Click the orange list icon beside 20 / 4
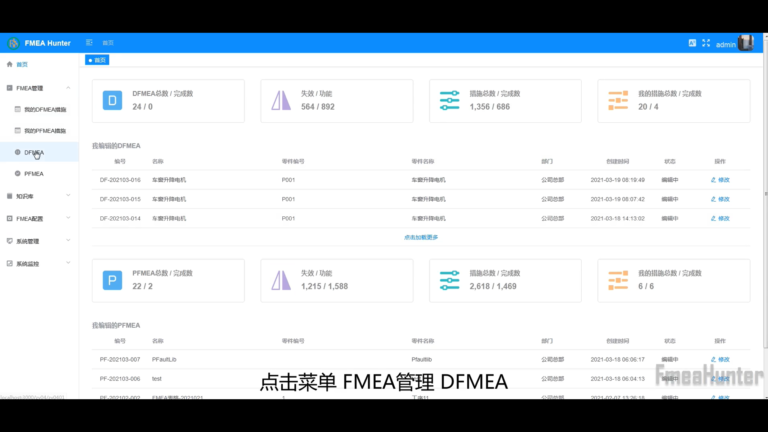 coord(618,100)
